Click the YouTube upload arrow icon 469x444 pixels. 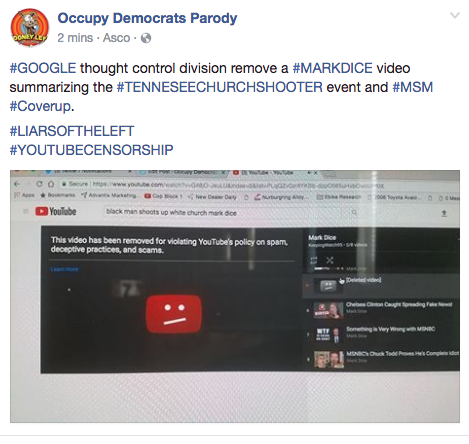click(x=444, y=213)
